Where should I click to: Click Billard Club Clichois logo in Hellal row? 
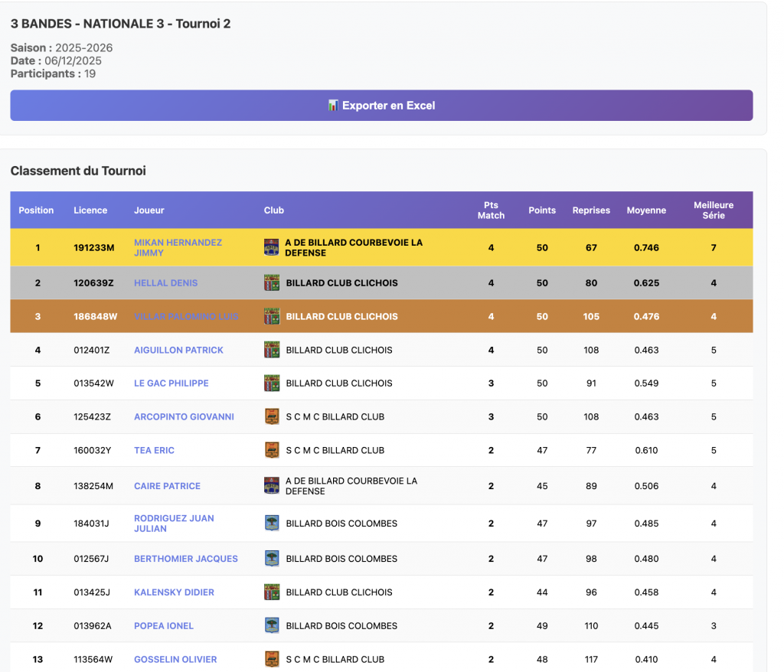pos(272,283)
